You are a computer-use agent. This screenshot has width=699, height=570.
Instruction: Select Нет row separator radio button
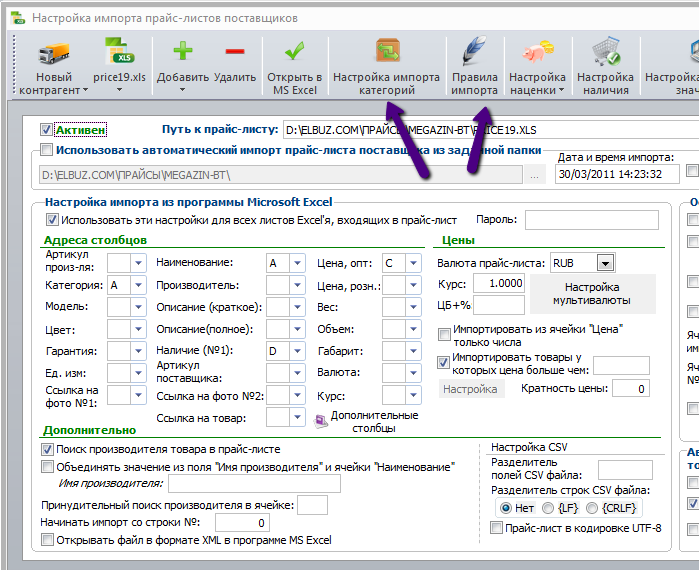506,508
